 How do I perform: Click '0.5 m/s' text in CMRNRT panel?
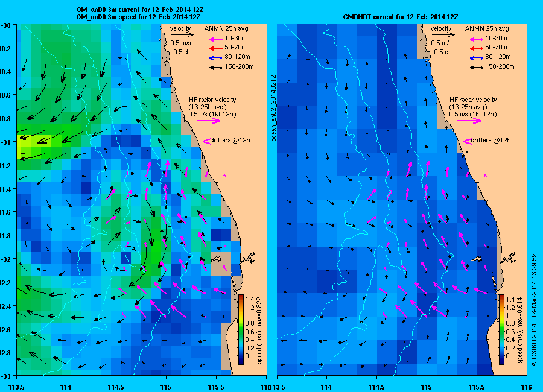(x=441, y=43)
